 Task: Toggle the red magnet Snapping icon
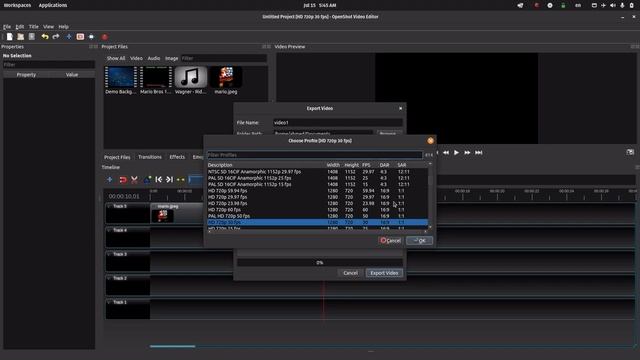point(122,180)
